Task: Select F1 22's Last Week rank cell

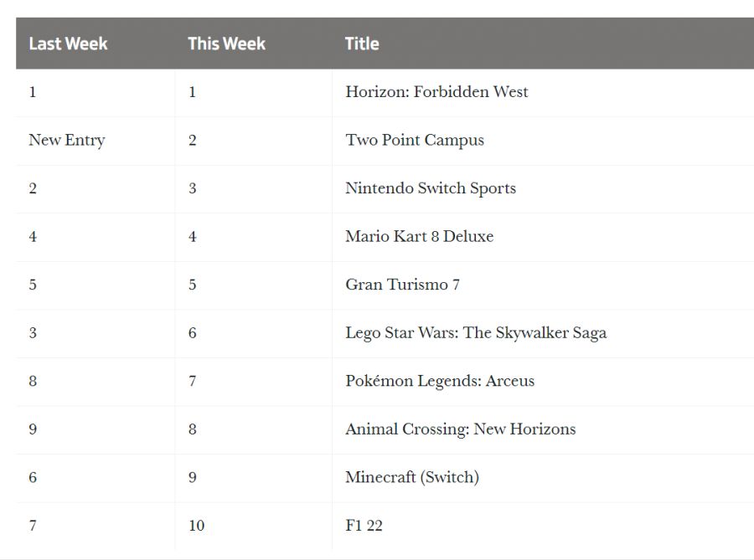Action: click(33, 526)
